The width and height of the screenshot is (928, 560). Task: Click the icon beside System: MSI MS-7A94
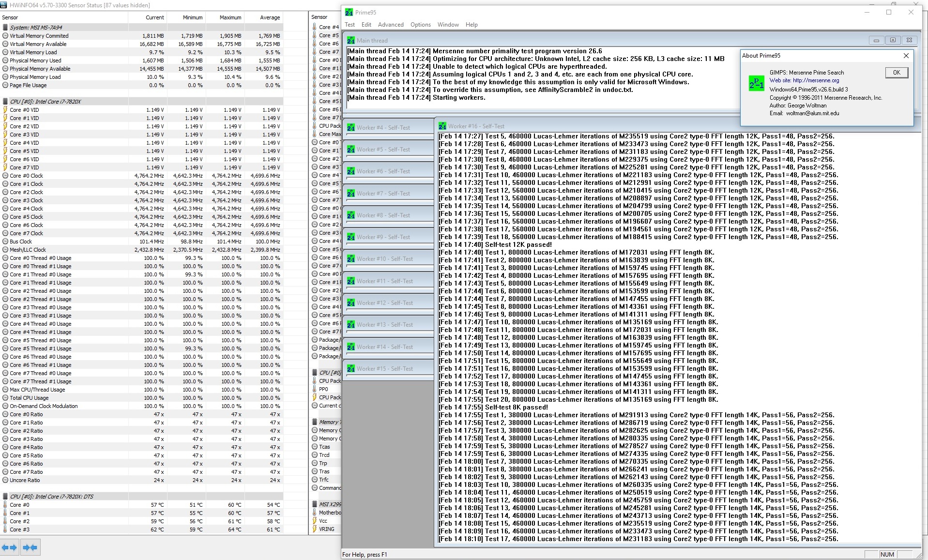tap(5, 28)
